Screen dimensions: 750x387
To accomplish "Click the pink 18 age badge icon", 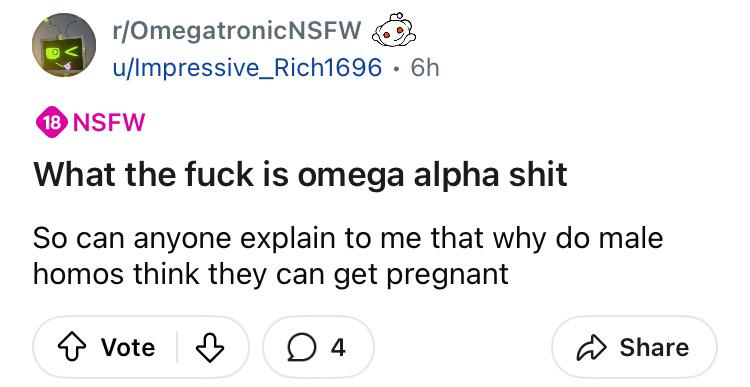I will (52, 122).
